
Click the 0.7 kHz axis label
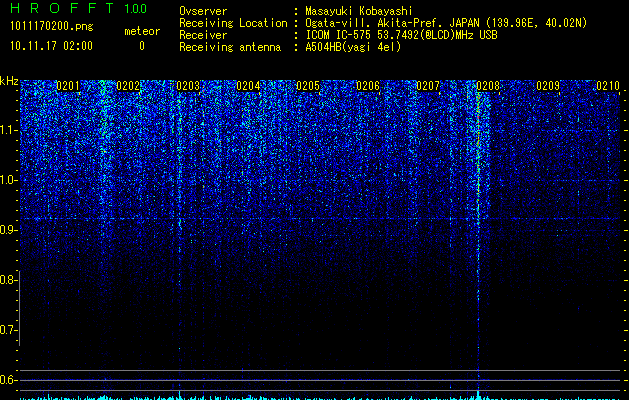click(x=7, y=330)
